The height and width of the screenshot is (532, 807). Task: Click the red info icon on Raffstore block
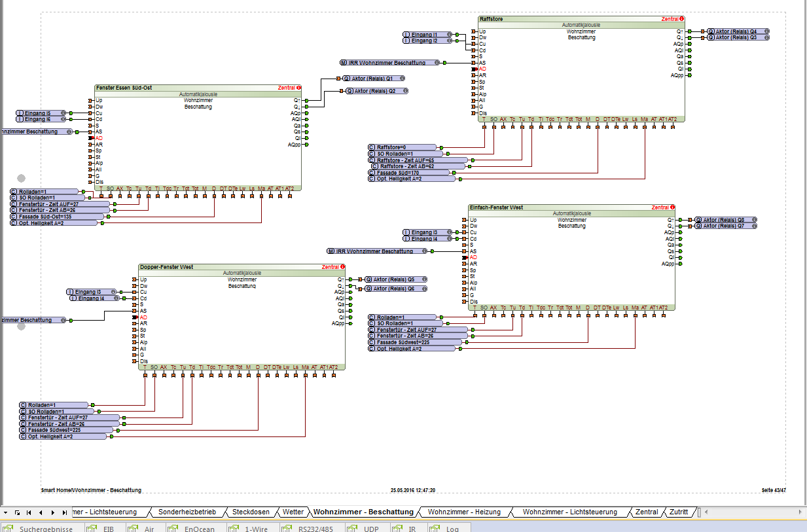click(x=682, y=19)
